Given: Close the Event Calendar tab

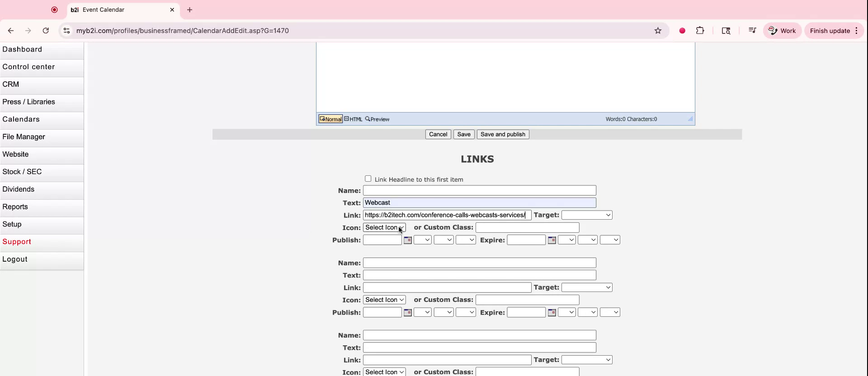Looking at the screenshot, I should coord(172,9).
